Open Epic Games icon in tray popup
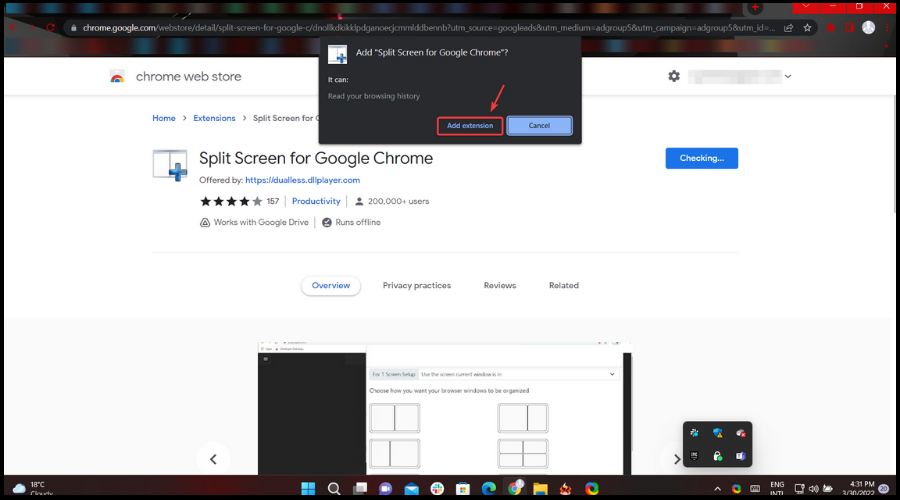Viewport: 900px width, 500px height. (x=694, y=456)
